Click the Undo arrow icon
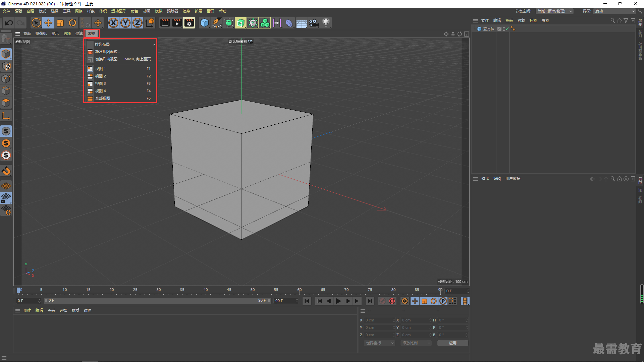 (9, 23)
